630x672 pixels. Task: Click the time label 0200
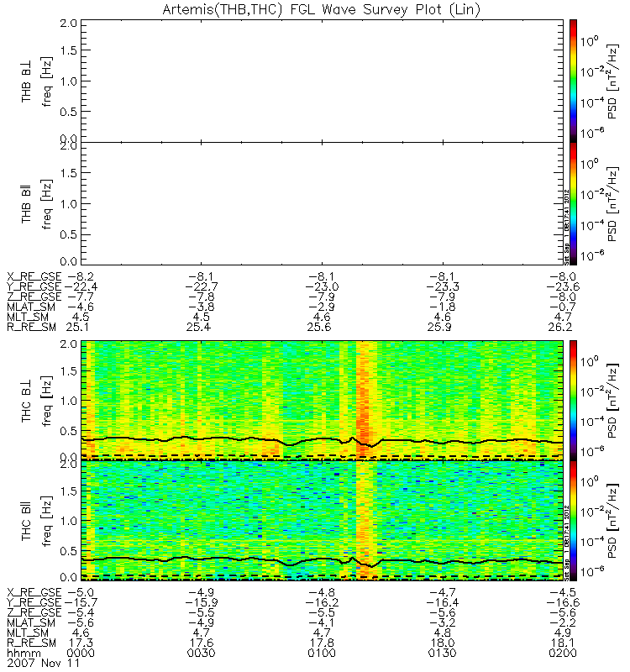563,654
